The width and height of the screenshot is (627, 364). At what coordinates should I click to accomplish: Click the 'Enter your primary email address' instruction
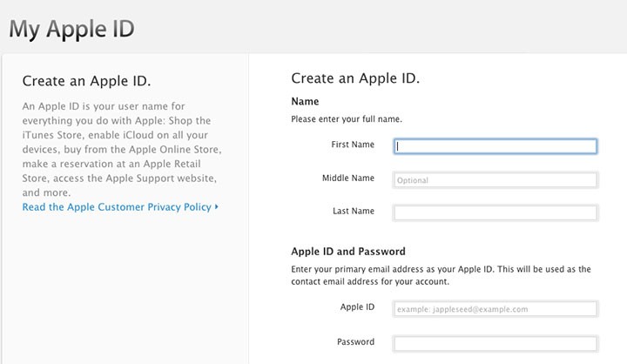(441, 275)
